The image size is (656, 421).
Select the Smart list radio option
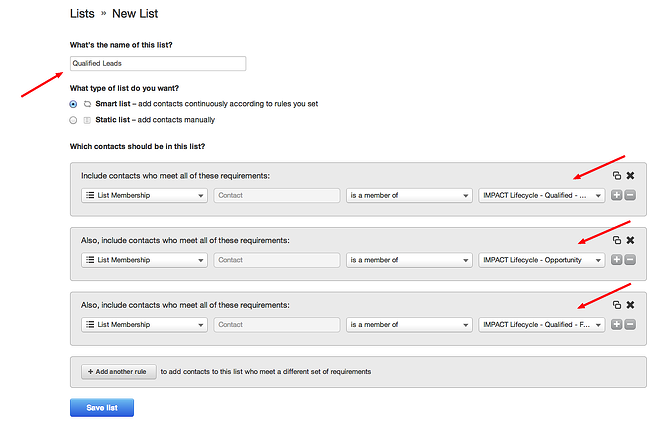pyautogui.click(x=73, y=104)
